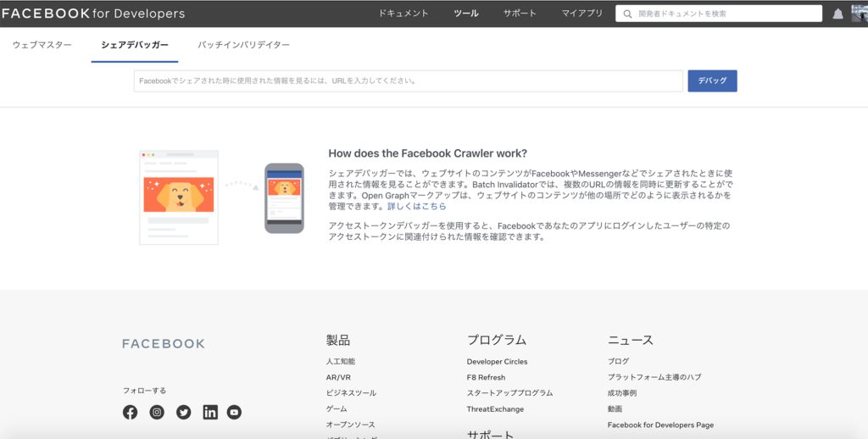
Task: Click the browser window dog illustration
Action: click(179, 197)
